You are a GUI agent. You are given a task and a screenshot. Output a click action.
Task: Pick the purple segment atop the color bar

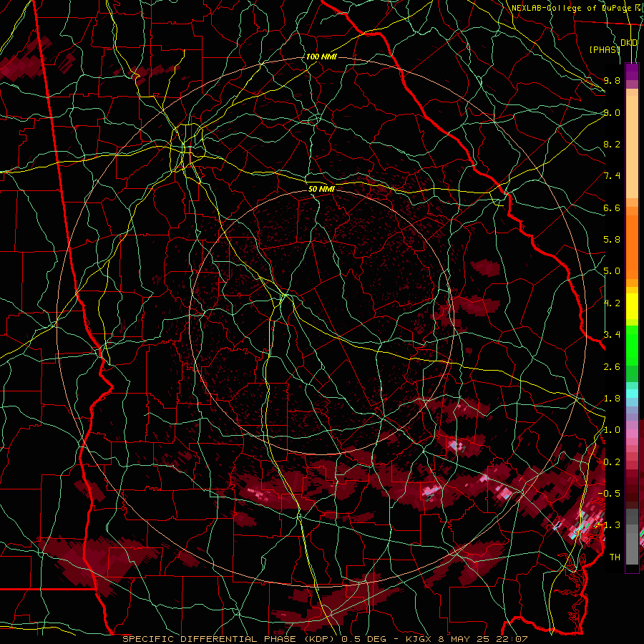point(632,72)
